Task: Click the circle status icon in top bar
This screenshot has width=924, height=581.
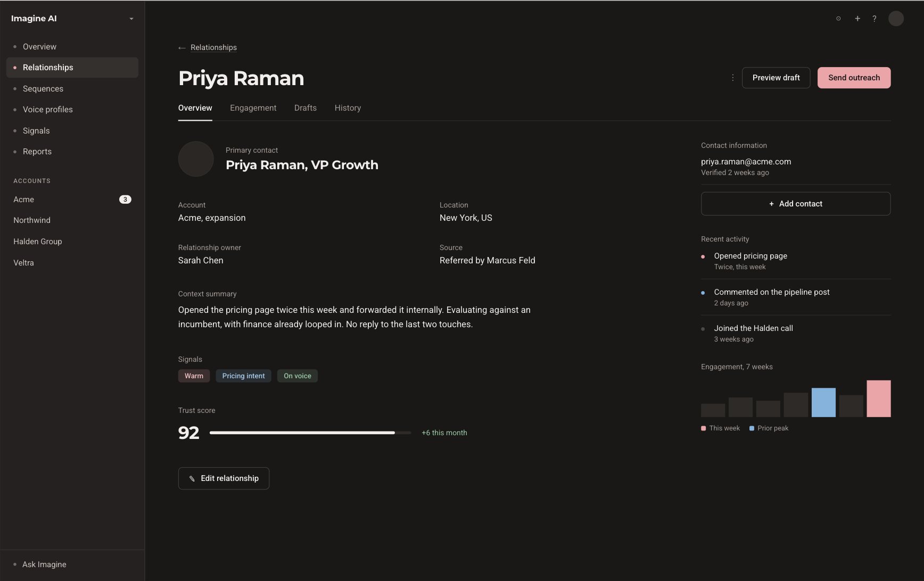Action: [838, 19]
